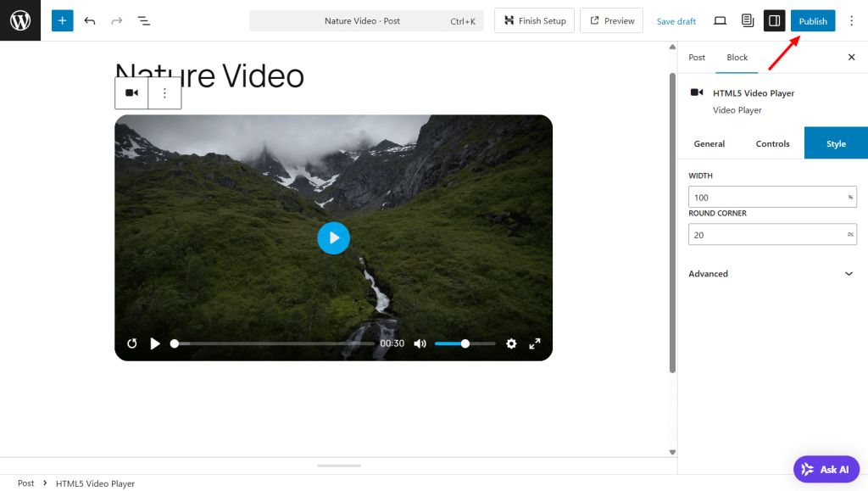Open block options three-dot menu
868x491 pixels.
(164, 93)
